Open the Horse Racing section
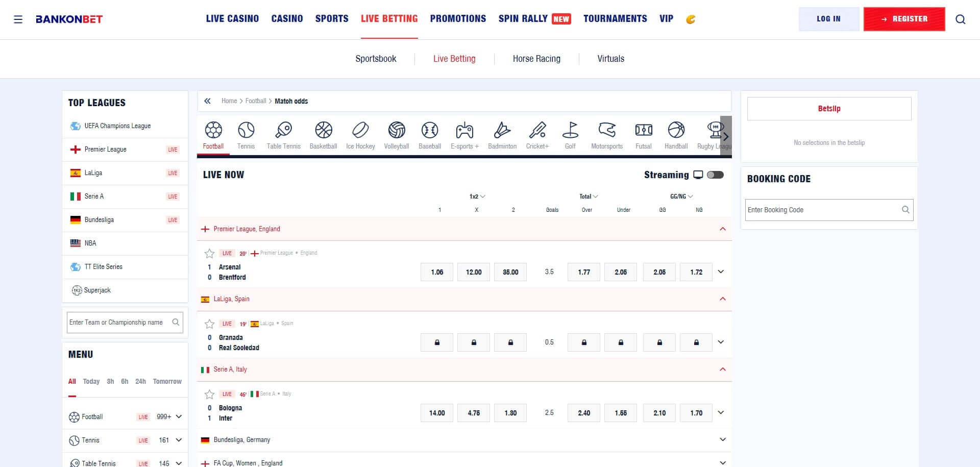 click(536, 58)
